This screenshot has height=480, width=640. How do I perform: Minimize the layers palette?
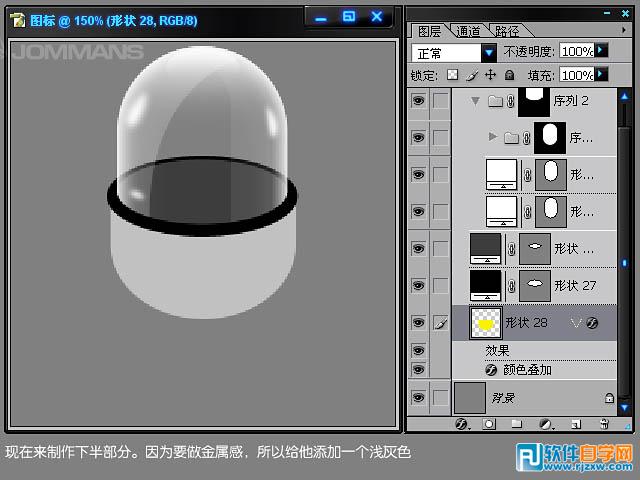[x=607, y=13]
